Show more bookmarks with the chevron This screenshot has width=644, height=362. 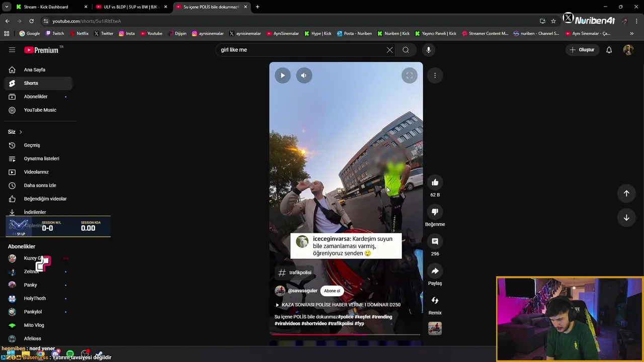point(632,34)
